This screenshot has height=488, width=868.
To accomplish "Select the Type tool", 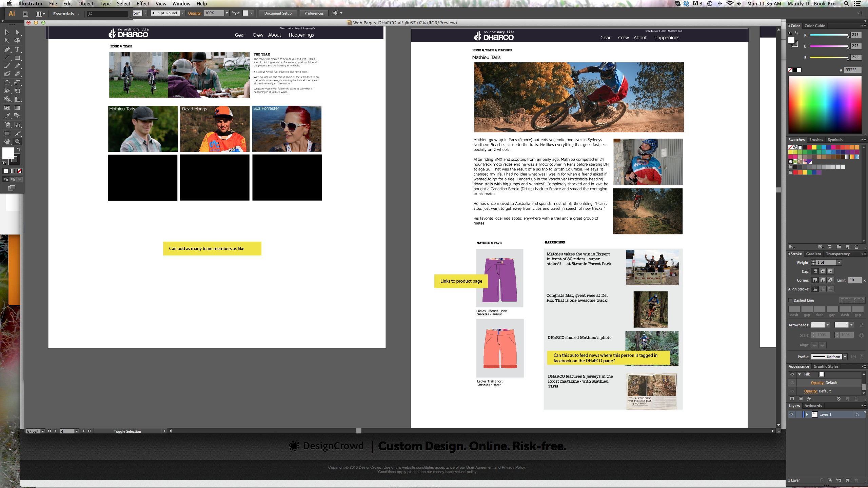I will click(x=17, y=49).
